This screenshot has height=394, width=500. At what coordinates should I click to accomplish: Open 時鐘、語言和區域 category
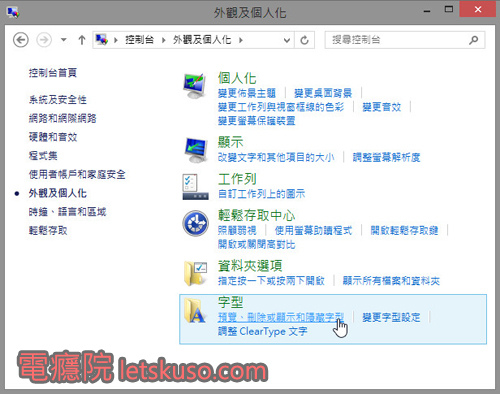(67, 211)
